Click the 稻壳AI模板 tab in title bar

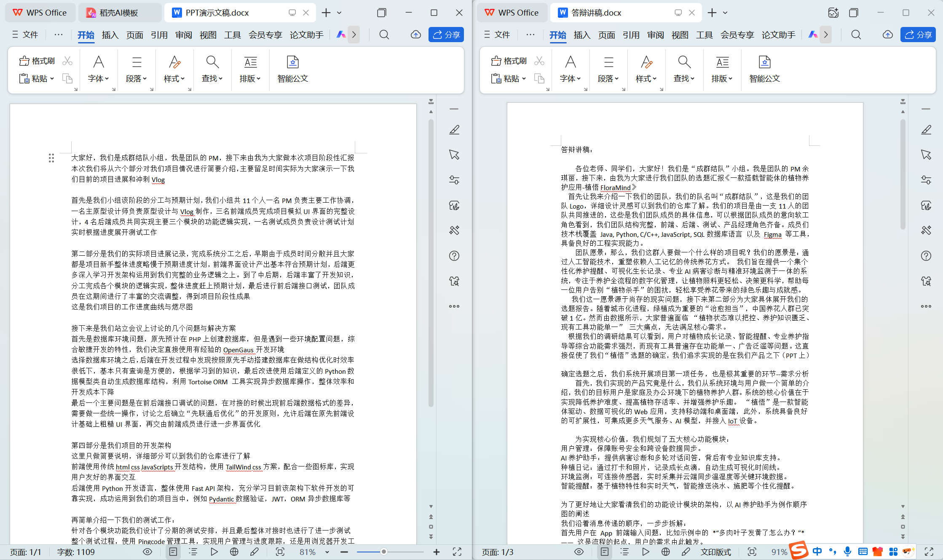coord(118,13)
